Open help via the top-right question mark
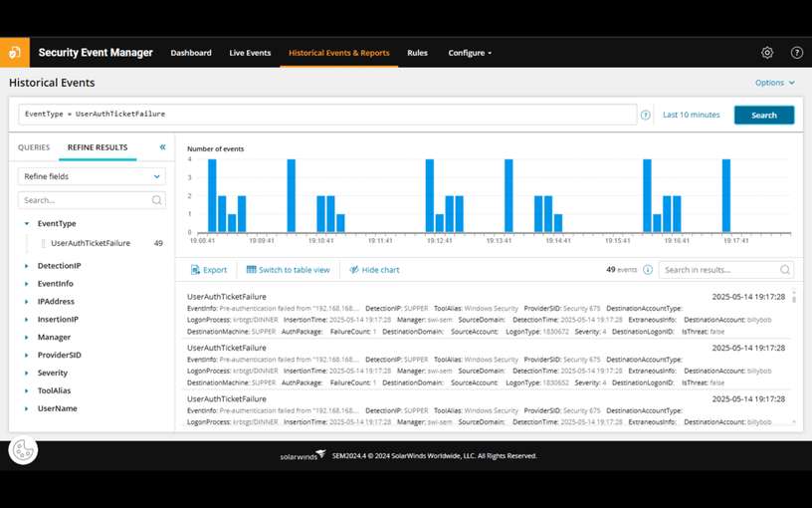Viewport: 812px width, 508px height. (x=796, y=53)
